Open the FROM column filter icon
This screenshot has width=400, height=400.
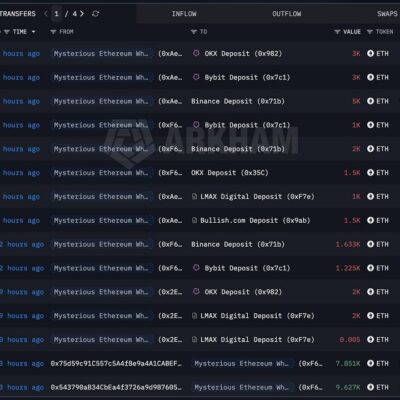click(x=53, y=32)
